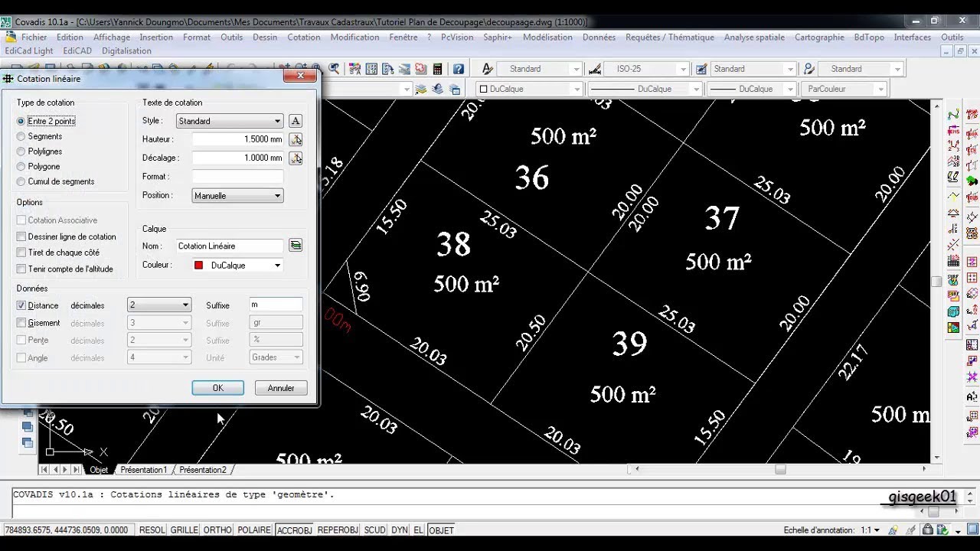
Task: Open the Cartographie menu
Action: coord(819,37)
